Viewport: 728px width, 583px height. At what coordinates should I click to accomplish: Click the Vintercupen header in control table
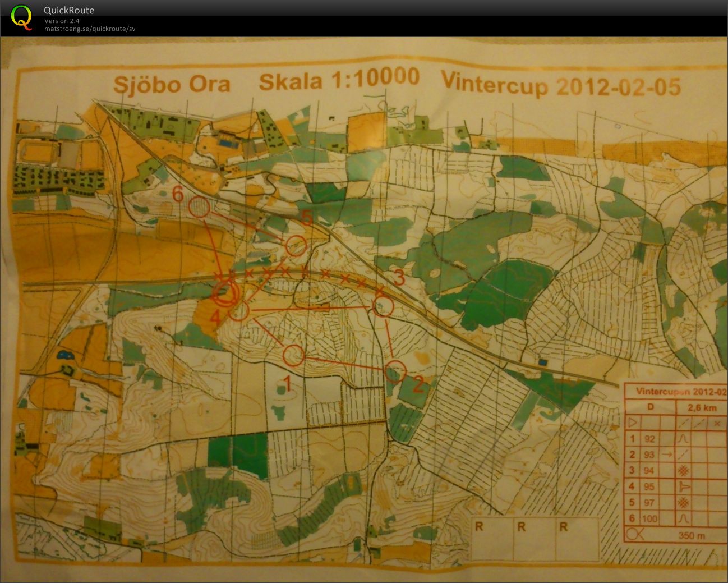680,392
